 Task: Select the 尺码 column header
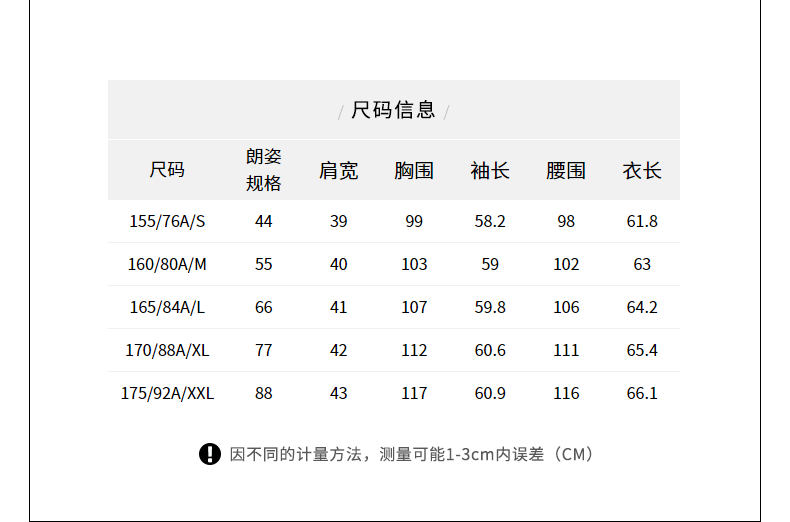pos(167,170)
